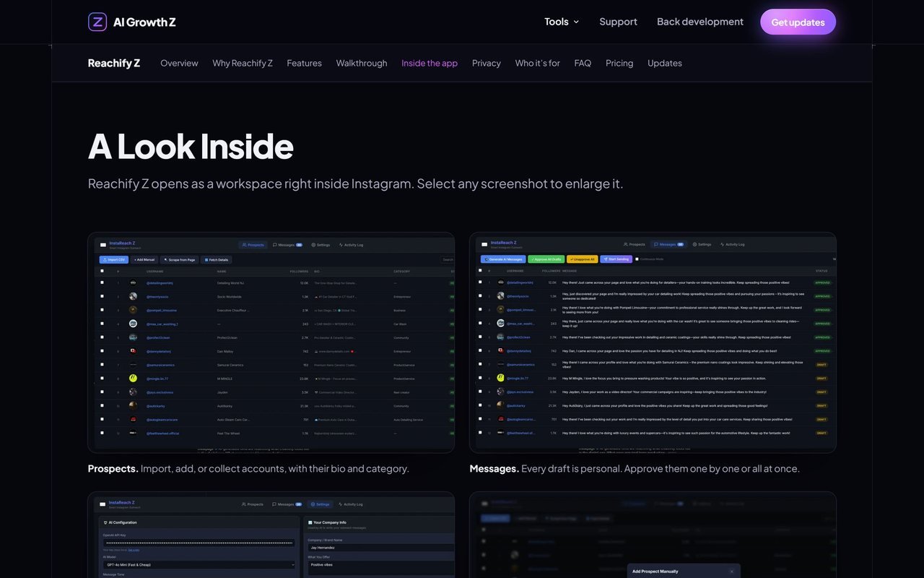Screen dimensions: 924x578
Task: Select the Inside the app nav item
Action: click(x=430, y=63)
